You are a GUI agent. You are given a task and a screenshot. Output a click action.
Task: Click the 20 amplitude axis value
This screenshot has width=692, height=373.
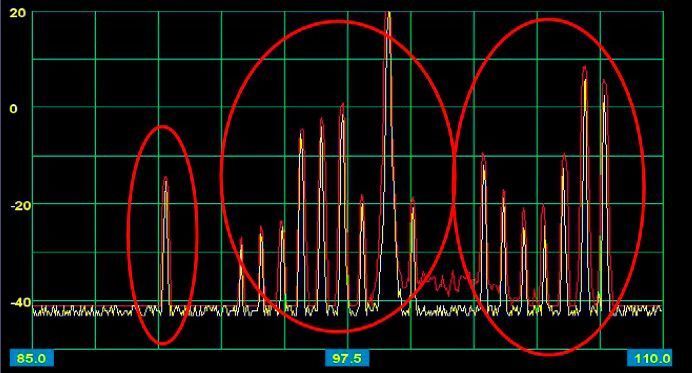(18, 13)
